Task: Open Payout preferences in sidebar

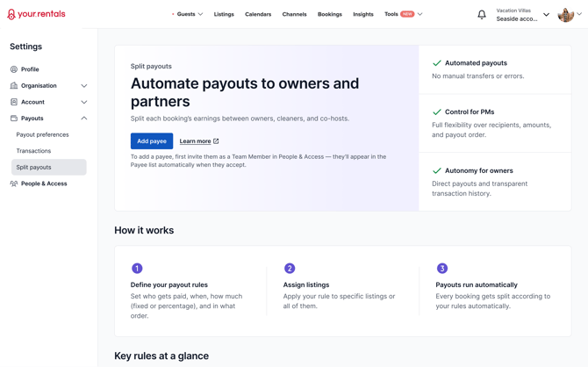Action: (x=42, y=134)
